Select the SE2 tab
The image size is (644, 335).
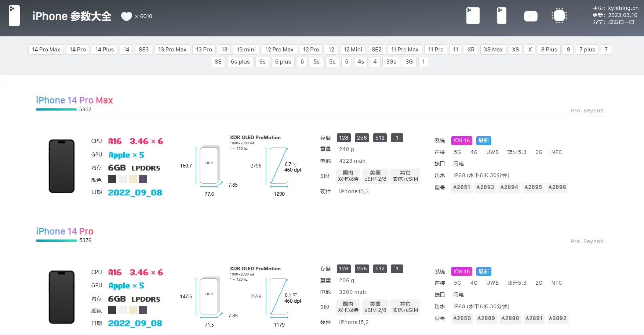(376, 50)
